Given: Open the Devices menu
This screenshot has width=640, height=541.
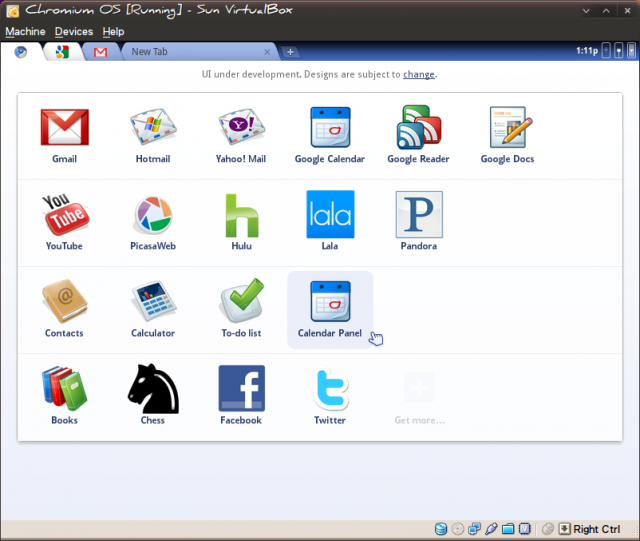Looking at the screenshot, I should tap(74, 31).
